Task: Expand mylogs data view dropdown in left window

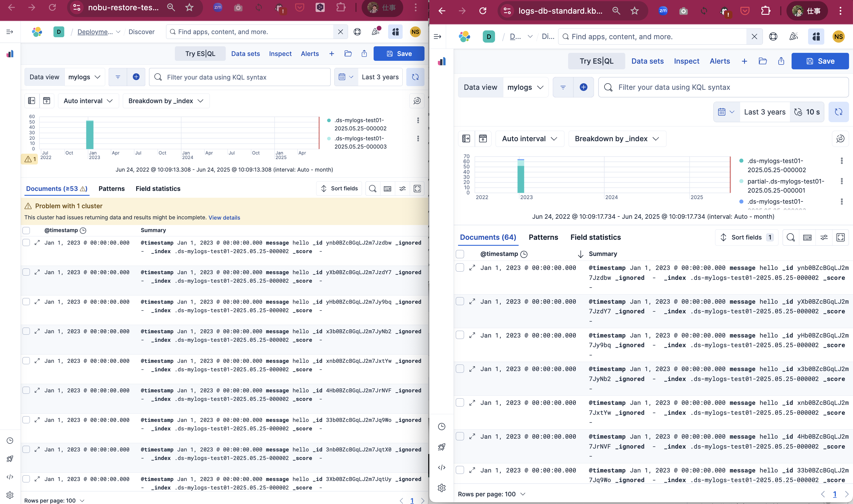Action: (x=85, y=77)
